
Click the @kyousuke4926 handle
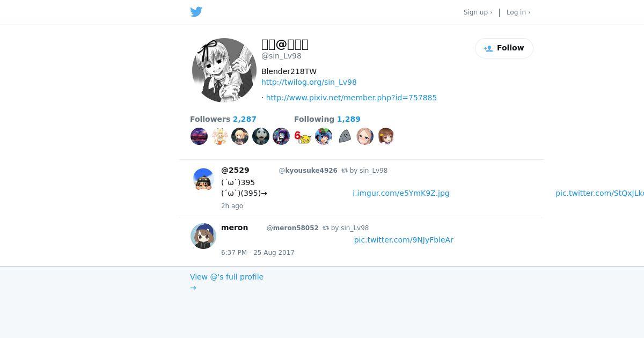[308, 171]
